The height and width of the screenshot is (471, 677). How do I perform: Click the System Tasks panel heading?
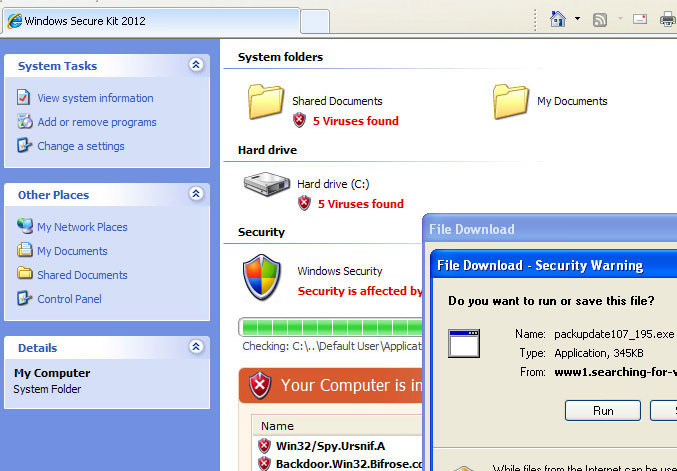coord(57,66)
